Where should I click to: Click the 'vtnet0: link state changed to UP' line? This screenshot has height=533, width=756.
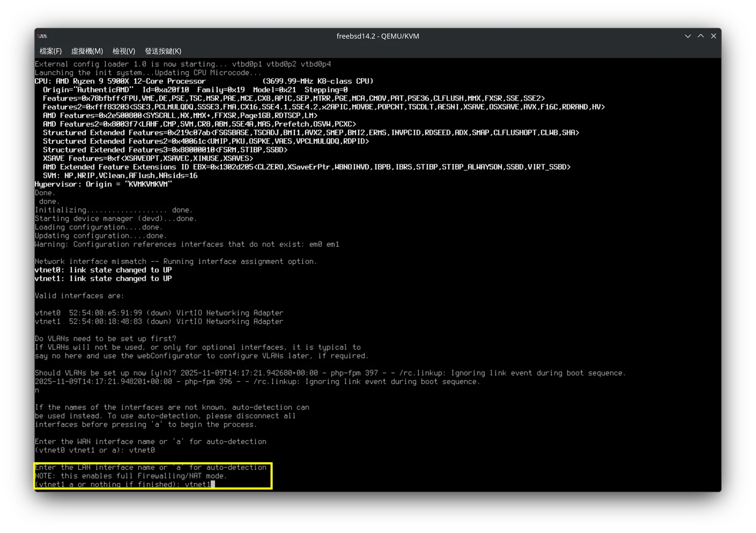(x=103, y=270)
